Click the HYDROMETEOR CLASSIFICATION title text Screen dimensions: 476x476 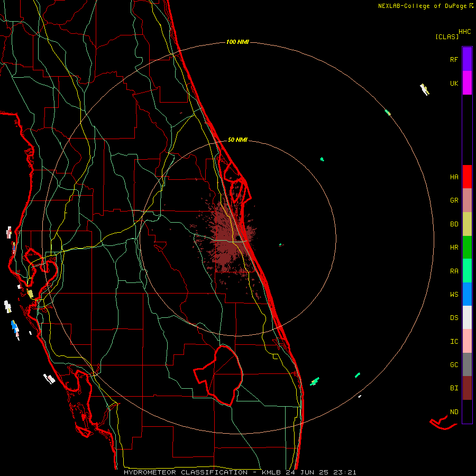coord(186,472)
